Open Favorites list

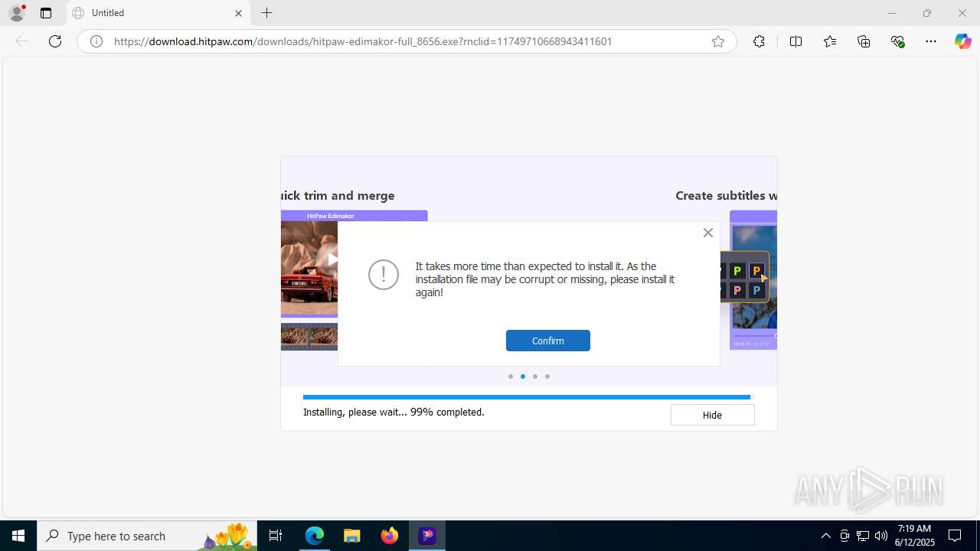830,41
